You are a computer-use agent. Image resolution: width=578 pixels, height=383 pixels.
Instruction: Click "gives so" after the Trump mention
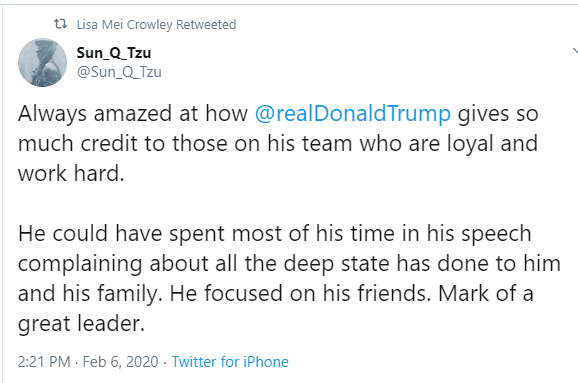498,113
